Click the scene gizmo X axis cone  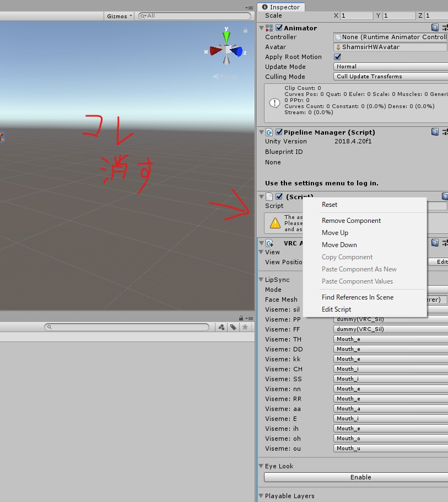click(x=214, y=51)
